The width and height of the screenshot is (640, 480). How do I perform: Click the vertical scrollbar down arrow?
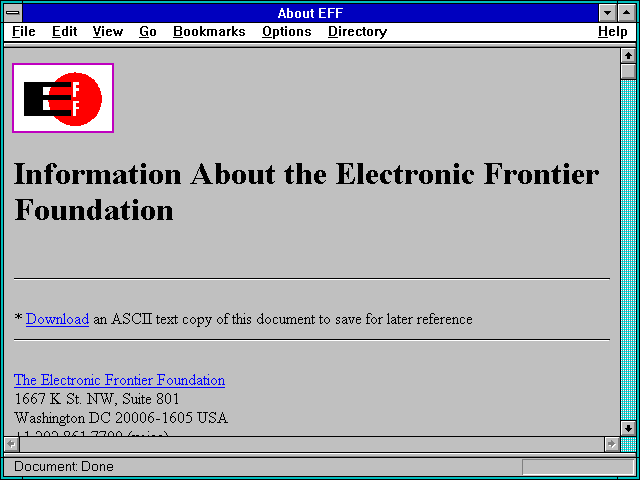pos(628,428)
